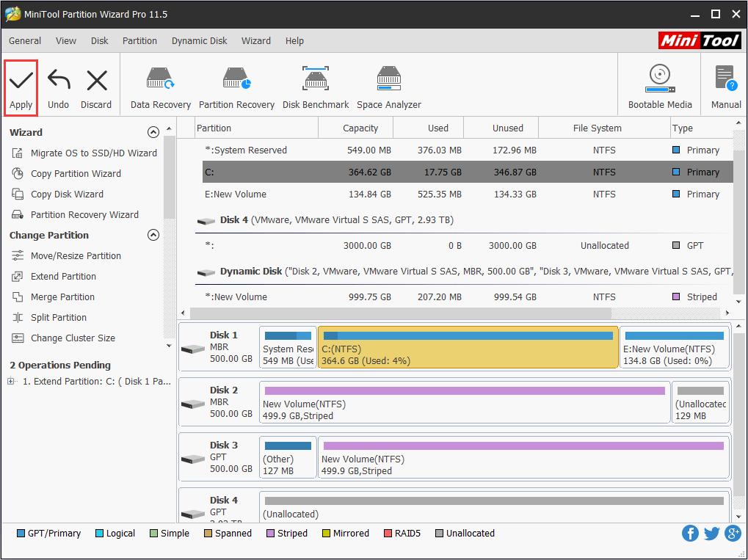Select System Reserved block in Disk 1 map
This screenshot has height=560, width=748.
288,347
